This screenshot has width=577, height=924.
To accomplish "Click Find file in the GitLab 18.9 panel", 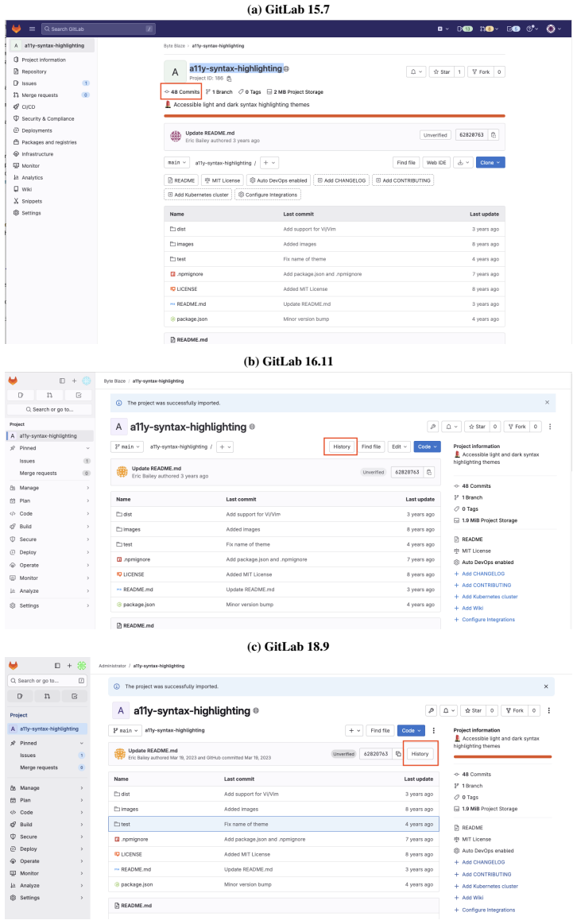I will pyautogui.click(x=380, y=731).
